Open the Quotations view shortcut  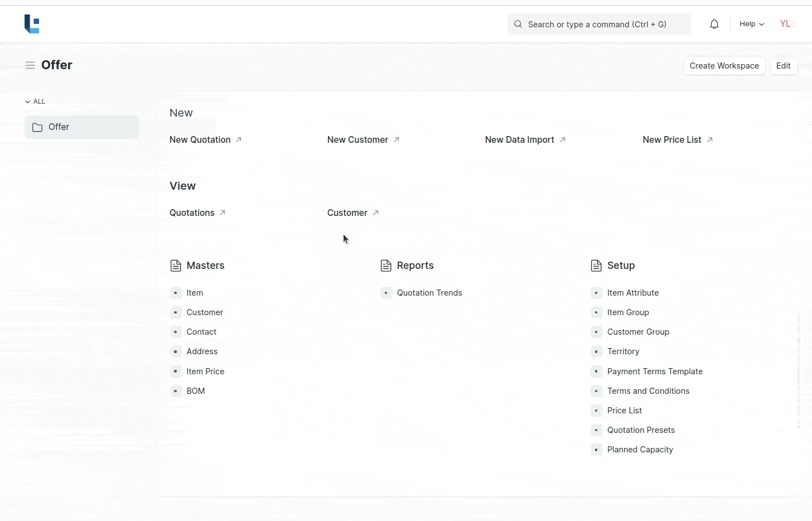192,213
